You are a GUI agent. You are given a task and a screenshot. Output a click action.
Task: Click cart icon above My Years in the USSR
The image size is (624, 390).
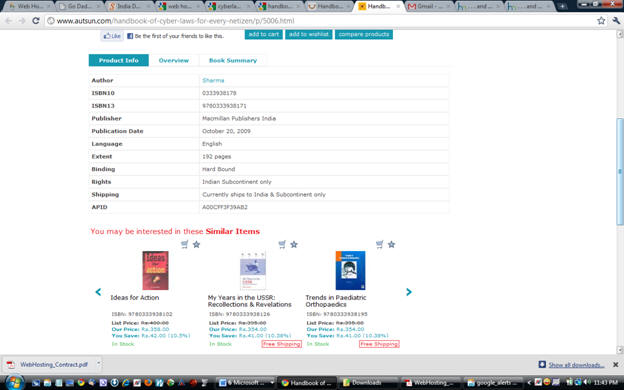coord(282,244)
